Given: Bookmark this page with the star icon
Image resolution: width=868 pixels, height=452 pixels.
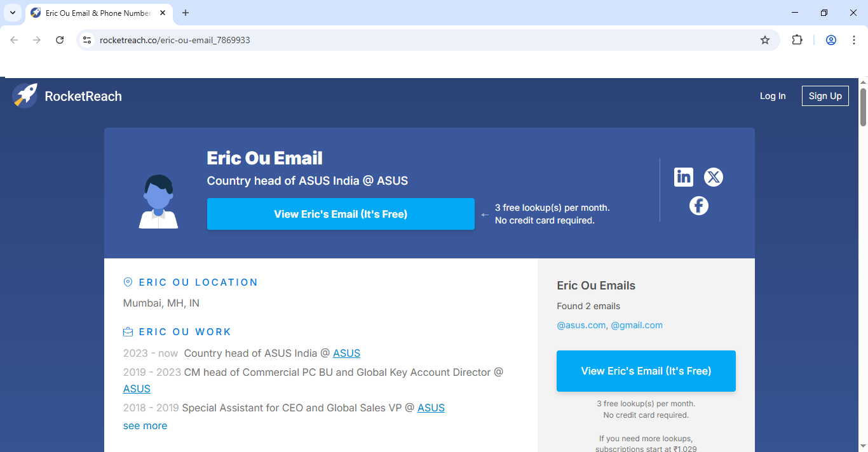Looking at the screenshot, I should point(765,40).
